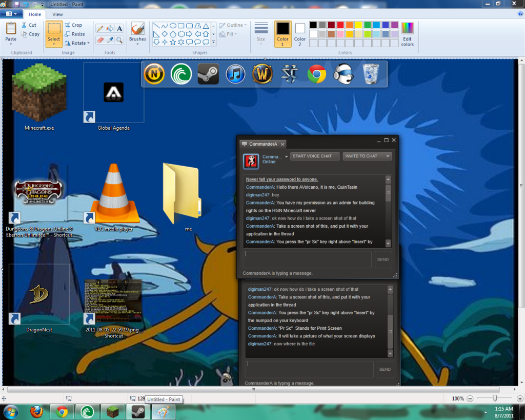
Task: Switch to Steam in the taskbar
Action: tap(138, 412)
